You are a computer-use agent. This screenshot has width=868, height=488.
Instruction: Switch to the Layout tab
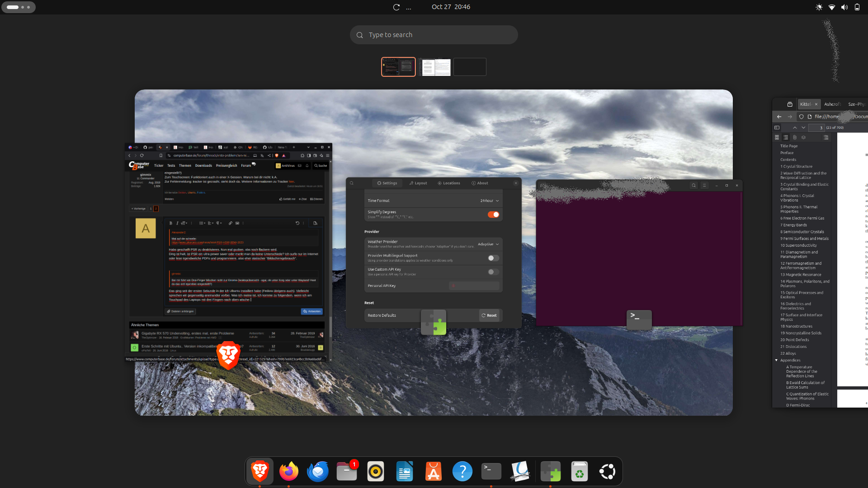point(418,183)
